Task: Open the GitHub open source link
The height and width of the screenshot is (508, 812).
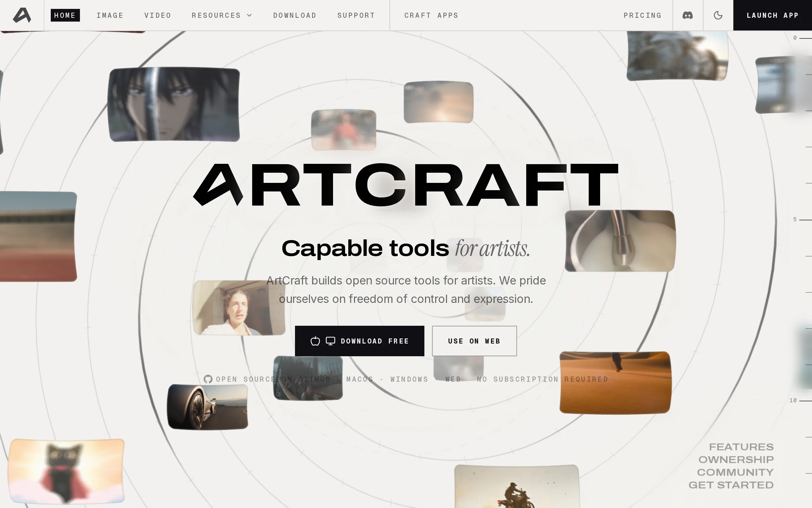Action: tap(267, 379)
